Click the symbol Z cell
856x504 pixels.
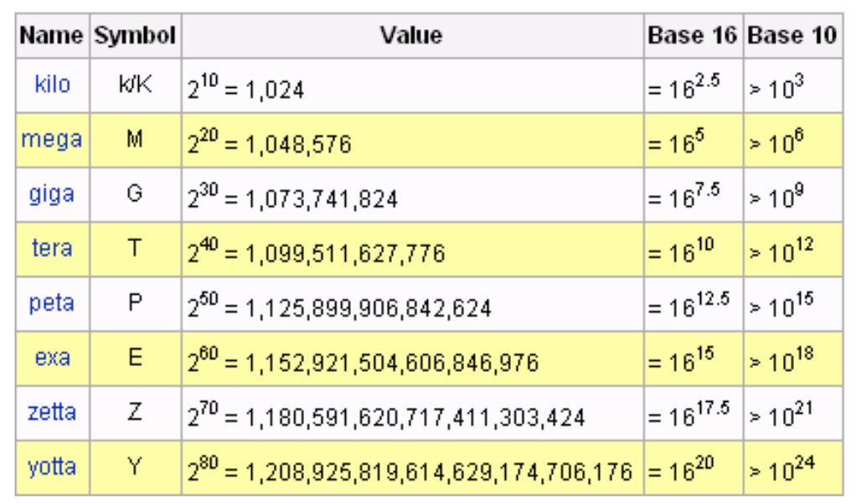[135, 413]
